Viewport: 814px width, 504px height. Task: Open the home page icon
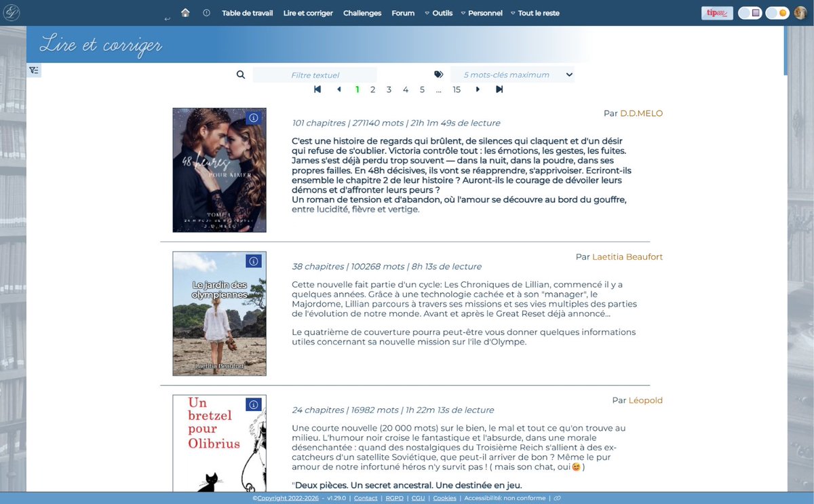point(185,13)
